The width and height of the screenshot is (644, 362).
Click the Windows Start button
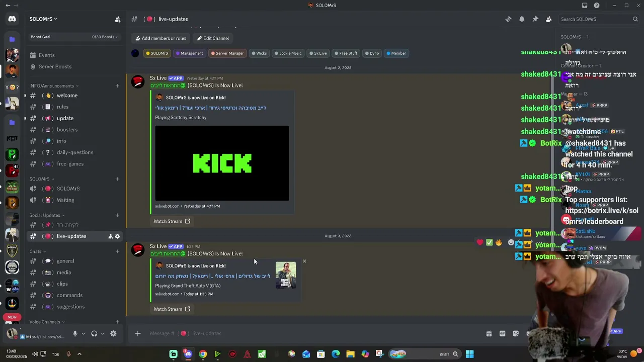(x=469, y=354)
